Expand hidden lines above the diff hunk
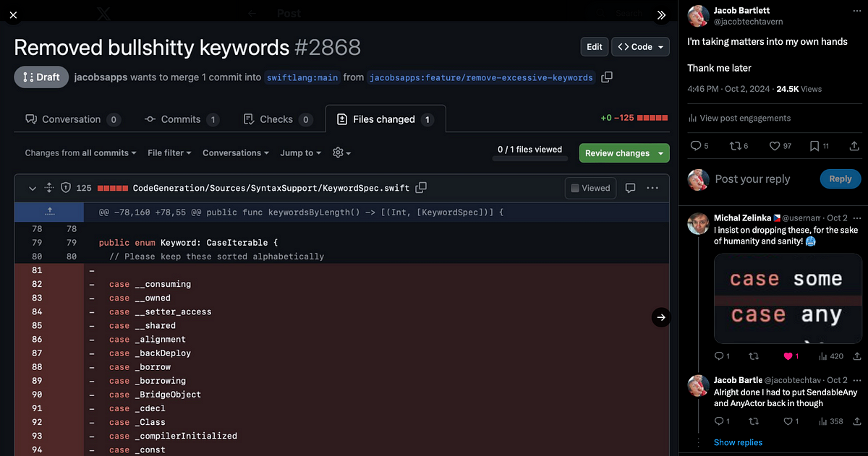This screenshot has width=868, height=456. pyautogui.click(x=49, y=212)
